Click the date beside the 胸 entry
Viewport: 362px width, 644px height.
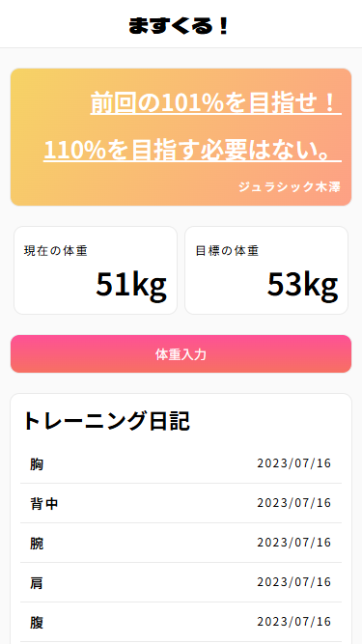click(293, 463)
